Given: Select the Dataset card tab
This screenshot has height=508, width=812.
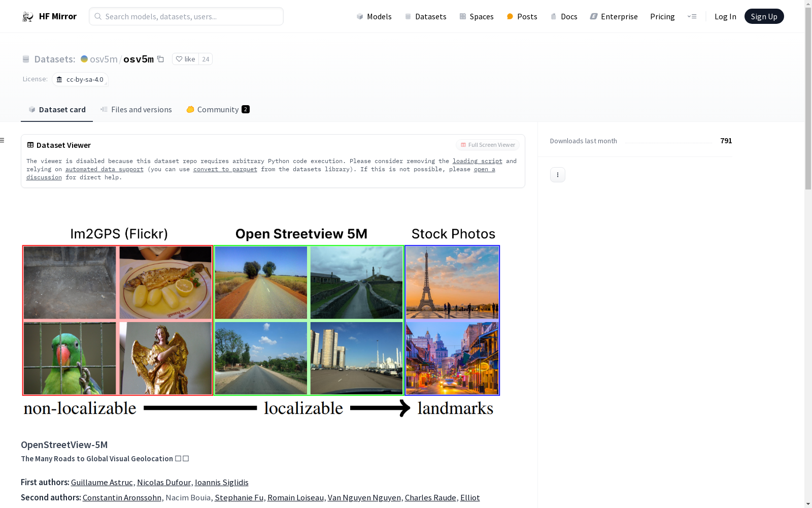Looking at the screenshot, I should (57, 109).
